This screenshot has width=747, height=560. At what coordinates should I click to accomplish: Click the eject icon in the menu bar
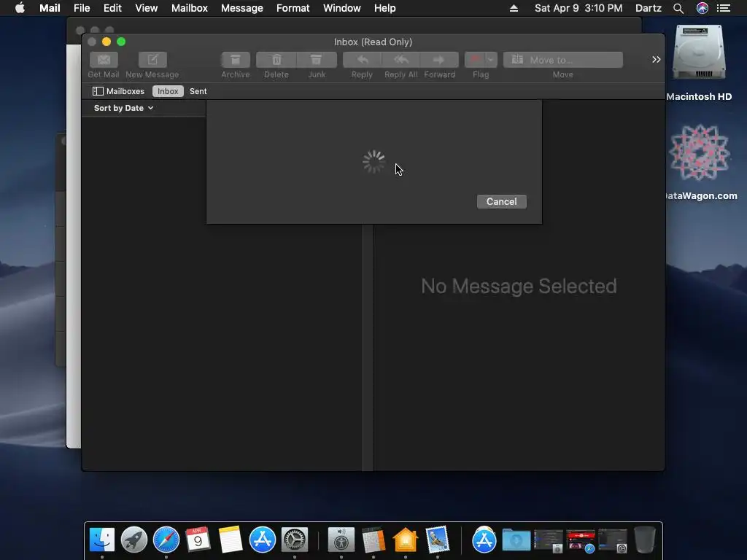[514, 8]
